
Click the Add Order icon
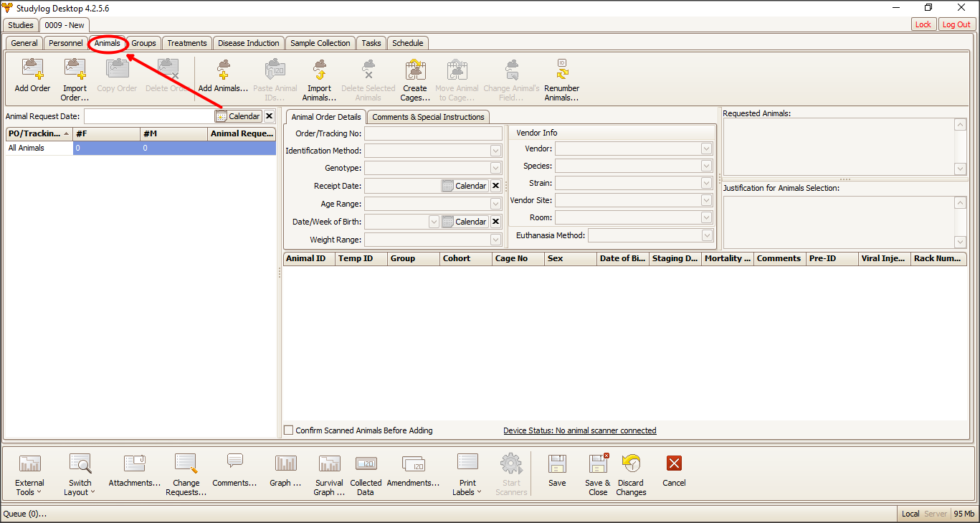click(x=32, y=70)
